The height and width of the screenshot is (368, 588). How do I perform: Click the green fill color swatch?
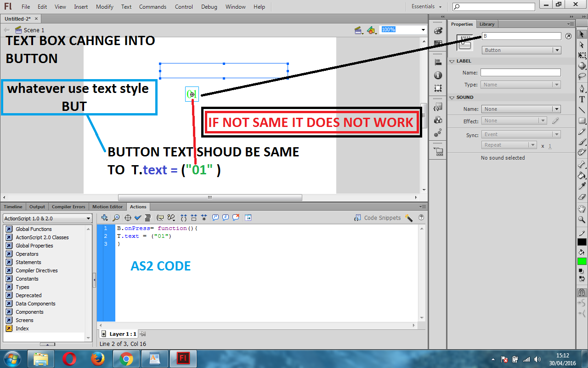click(x=582, y=261)
